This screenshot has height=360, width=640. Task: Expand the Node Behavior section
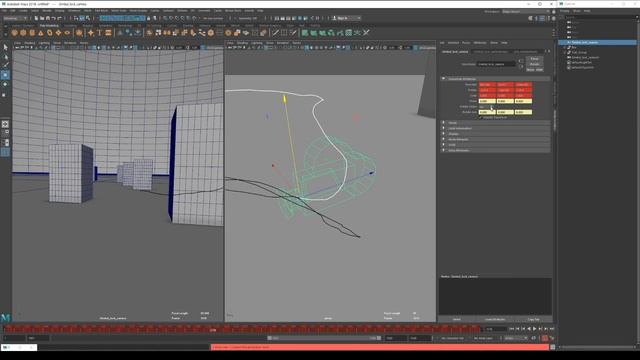point(496,139)
